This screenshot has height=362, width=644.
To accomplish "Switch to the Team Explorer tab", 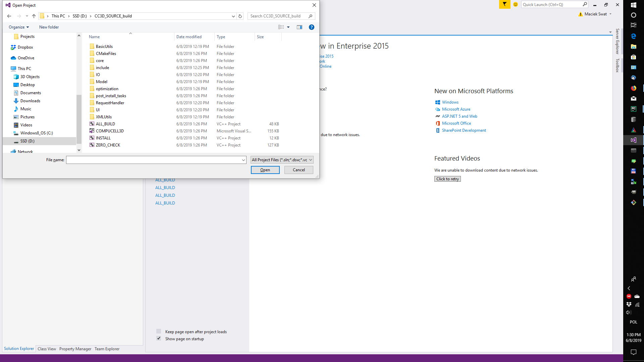I will pyautogui.click(x=107, y=349).
